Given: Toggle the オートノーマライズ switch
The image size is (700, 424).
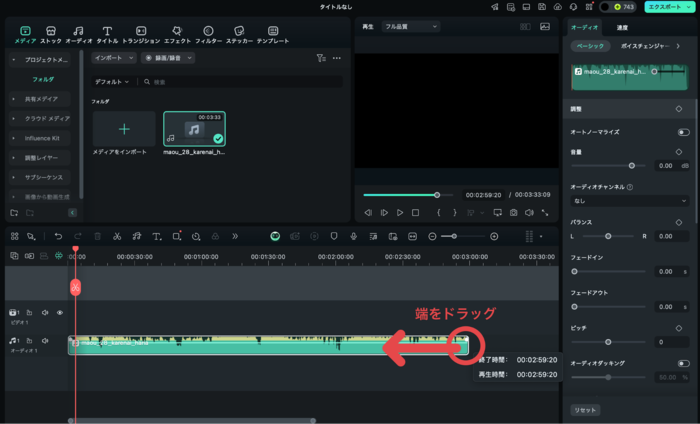Looking at the screenshot, I should pos(683,132).
